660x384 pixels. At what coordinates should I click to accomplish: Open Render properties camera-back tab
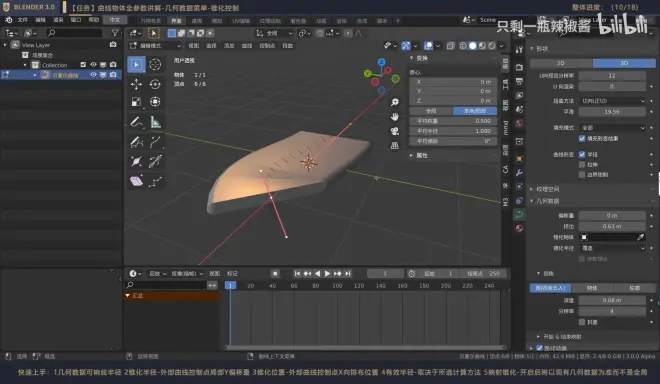tap(519, 67)
